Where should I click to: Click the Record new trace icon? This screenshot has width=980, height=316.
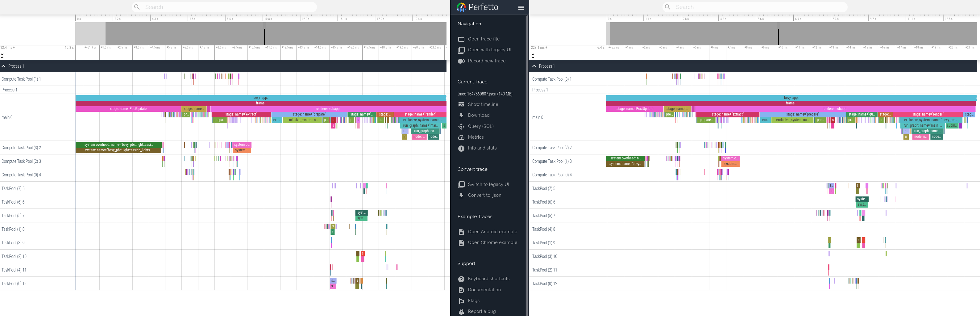(461, 61)
